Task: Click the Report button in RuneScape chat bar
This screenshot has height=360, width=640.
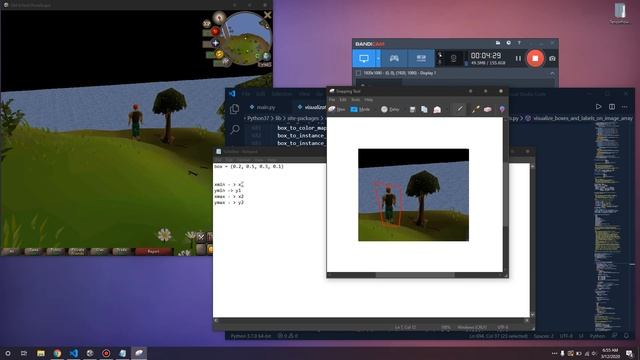Action: click(153, 251)
